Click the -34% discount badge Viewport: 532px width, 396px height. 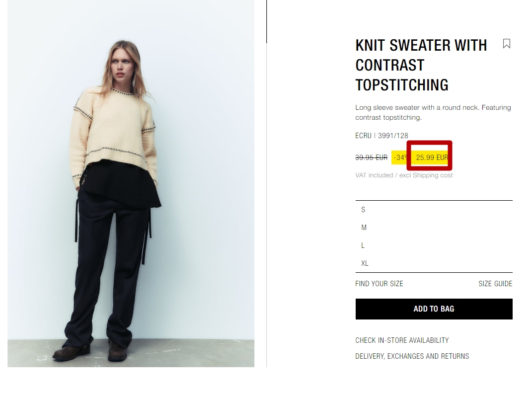pyautogui.click(x=400, y=158)
